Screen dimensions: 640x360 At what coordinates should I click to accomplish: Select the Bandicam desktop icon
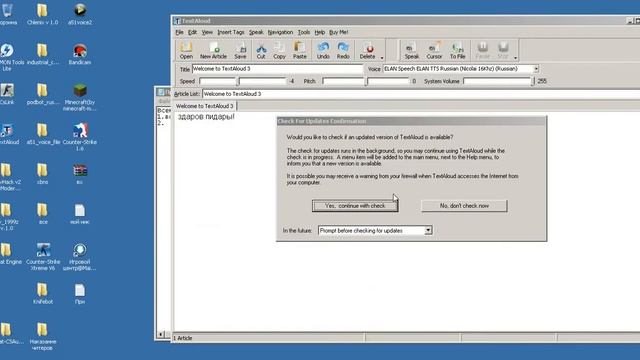80,54
